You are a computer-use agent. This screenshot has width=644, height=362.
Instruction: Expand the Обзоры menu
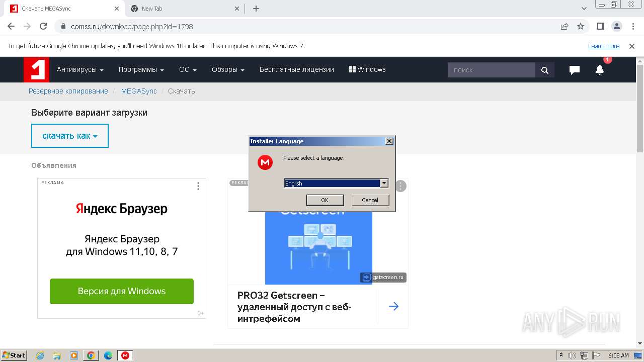(x=228, y=69)
